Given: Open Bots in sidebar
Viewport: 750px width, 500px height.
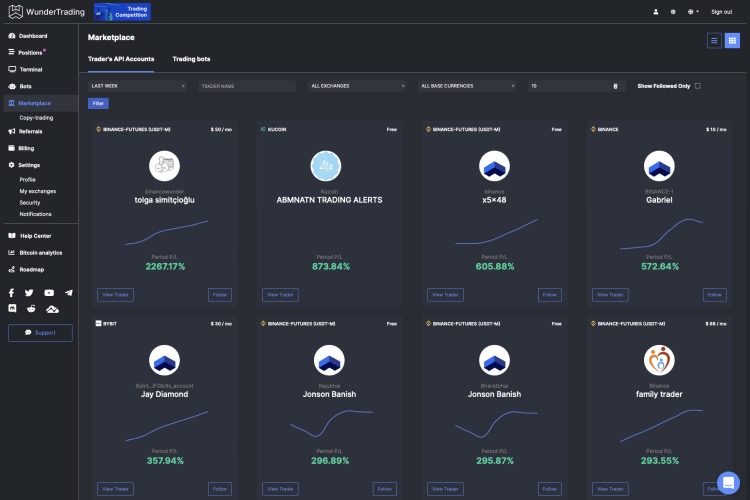Looking at the screenshot, I should tap(20, 86).
